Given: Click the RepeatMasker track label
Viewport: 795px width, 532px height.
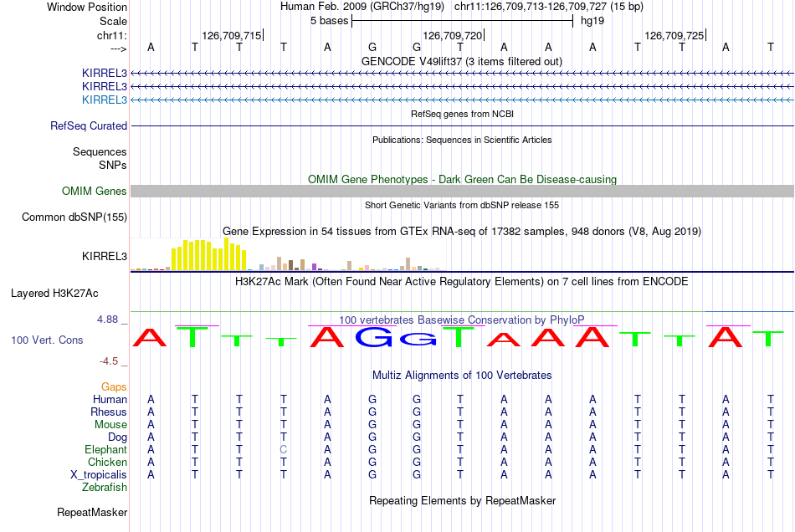Looking at the screenshot, I should click(92, 513).
